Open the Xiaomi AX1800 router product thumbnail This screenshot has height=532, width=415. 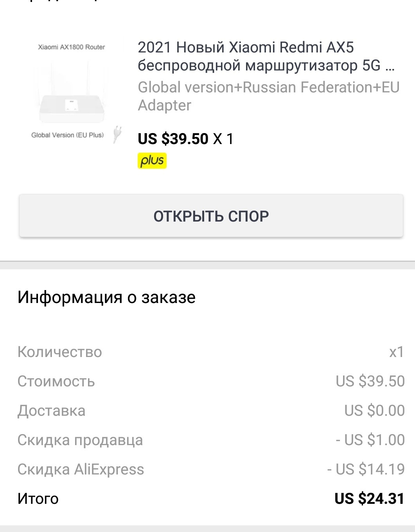(72, 92)
